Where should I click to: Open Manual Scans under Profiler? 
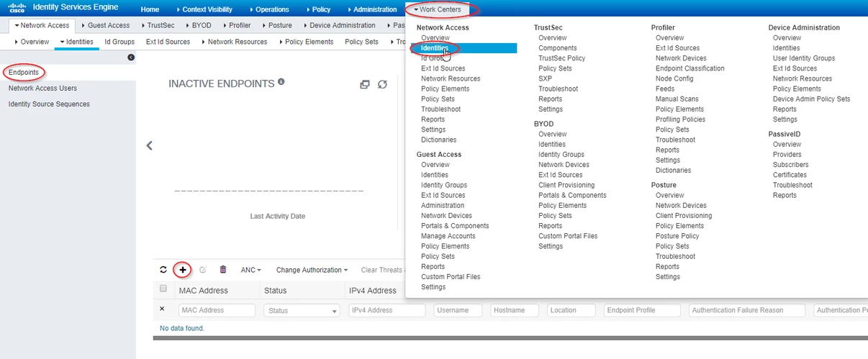[677, 99]
